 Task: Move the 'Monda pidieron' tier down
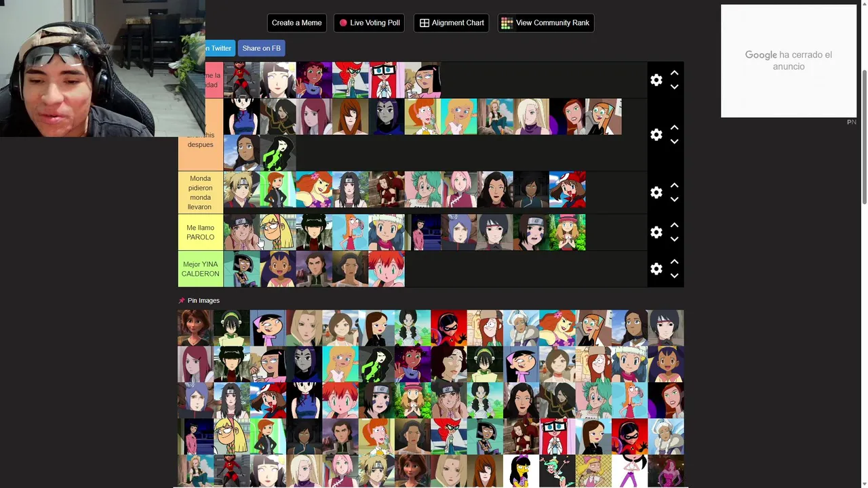pyautogui.click(x=674, y=199)
